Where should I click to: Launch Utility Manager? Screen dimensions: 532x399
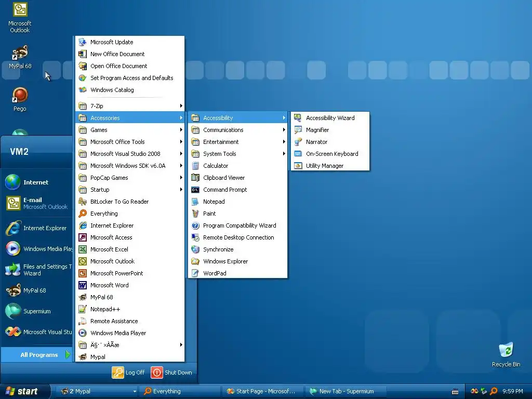point(330,166)
